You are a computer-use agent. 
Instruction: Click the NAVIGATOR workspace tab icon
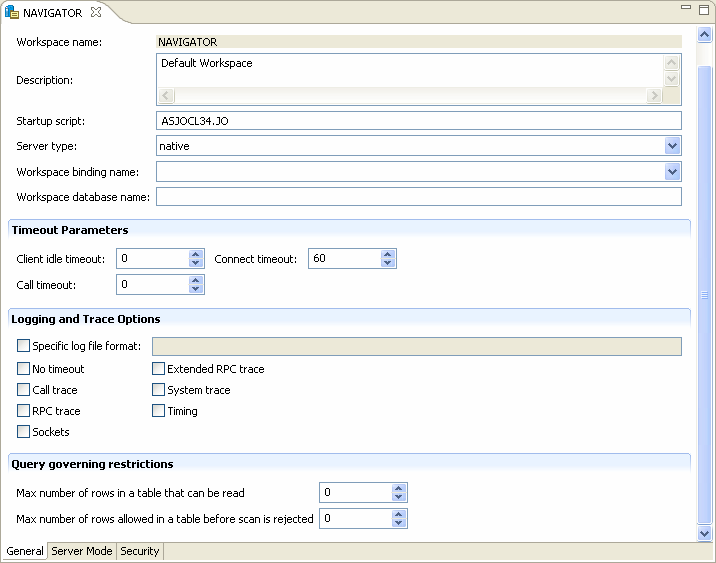[x=12, y=13]
